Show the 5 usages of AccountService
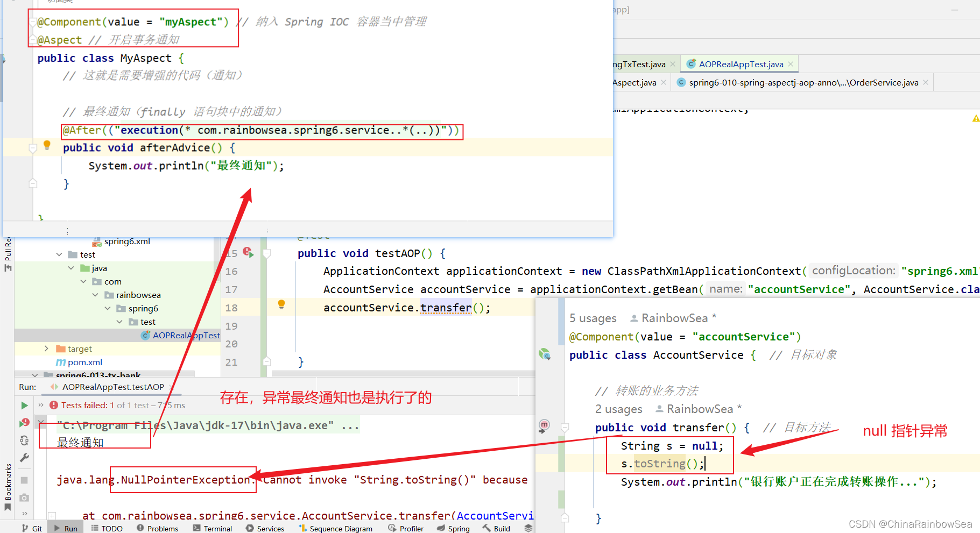The width and height of the screenshot is (980, 533). (593, 318)
